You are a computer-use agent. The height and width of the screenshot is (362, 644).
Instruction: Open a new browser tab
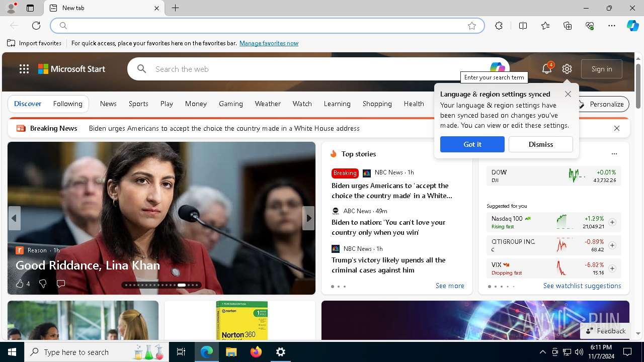[175, 8]
